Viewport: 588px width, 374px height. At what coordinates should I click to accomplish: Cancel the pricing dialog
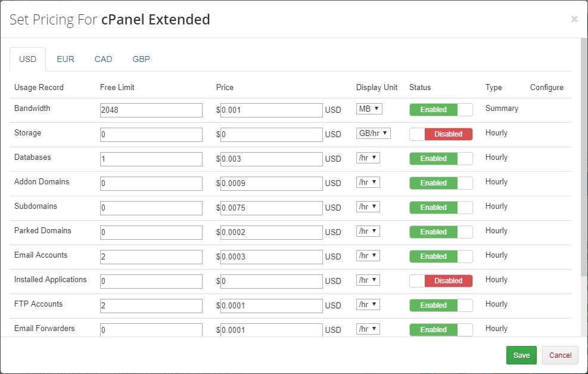point(559,355)
